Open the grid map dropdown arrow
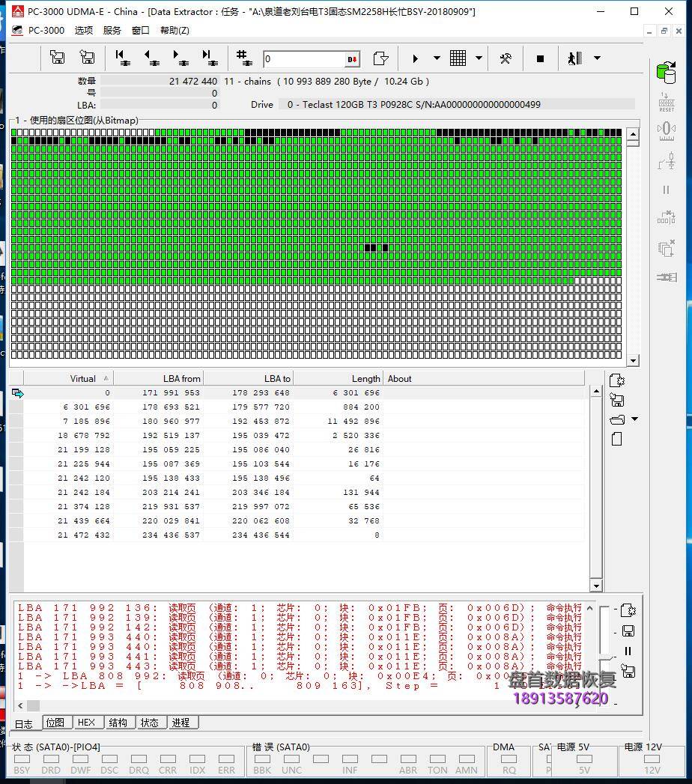The height and width of the screenshot is (784, 692). coord(479,58)
